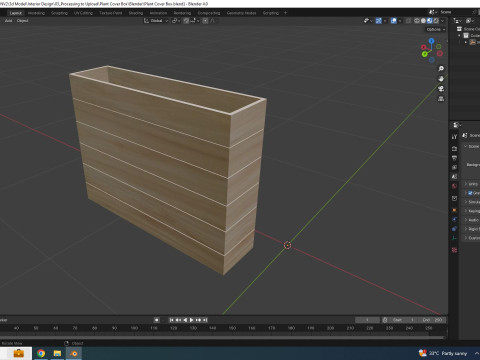Screen dimensions: 480x360
Task: Open object type visibility dropdown
Action: (368, 21)
